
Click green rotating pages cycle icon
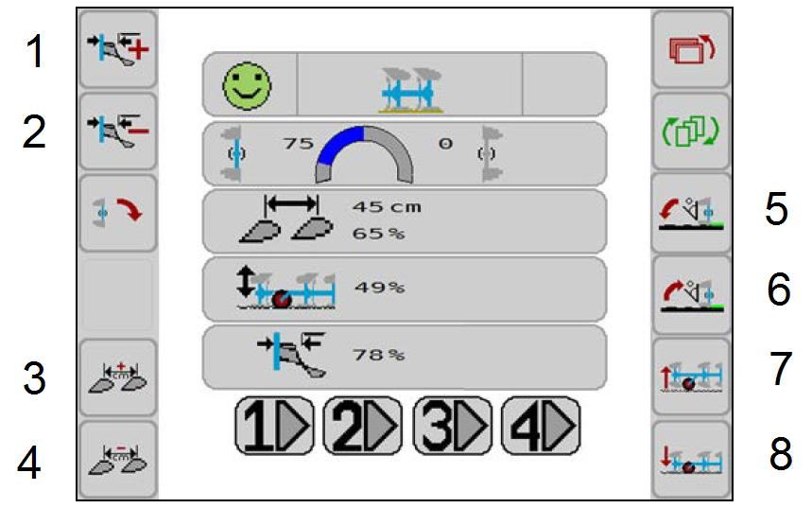pos(691,131)
